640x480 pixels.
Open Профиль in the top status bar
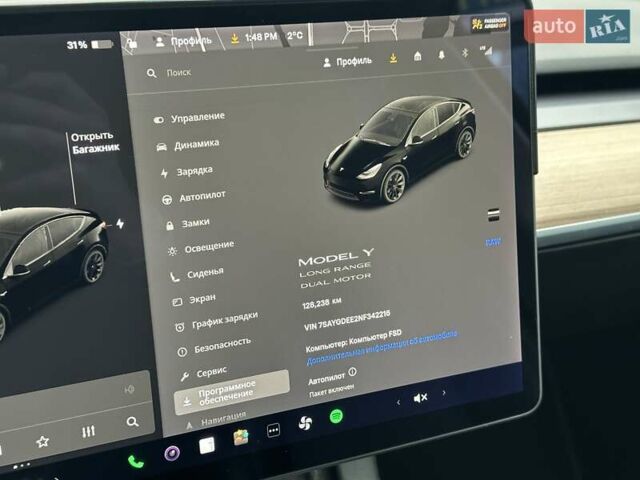tap(184, 41)
